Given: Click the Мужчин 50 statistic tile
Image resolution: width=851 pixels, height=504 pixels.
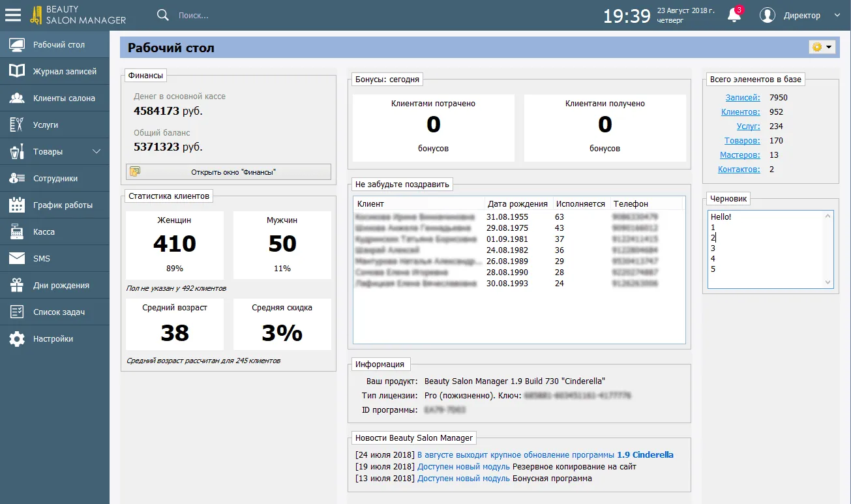Looking at the screenshot, I should [x=282, y=245].
